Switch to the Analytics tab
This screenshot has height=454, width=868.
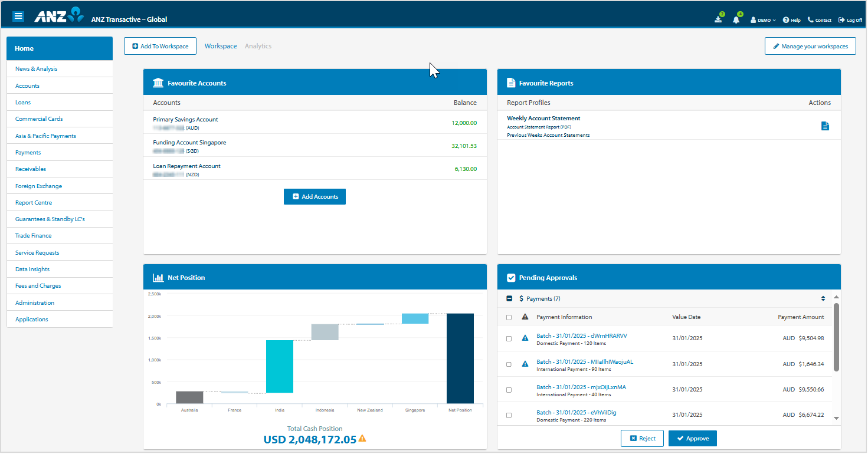[258, 46]
